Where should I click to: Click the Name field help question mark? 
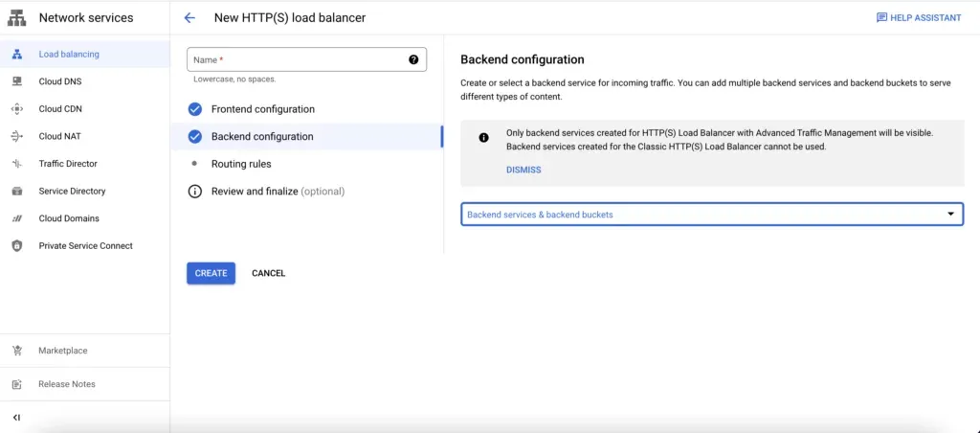(413, 59)
